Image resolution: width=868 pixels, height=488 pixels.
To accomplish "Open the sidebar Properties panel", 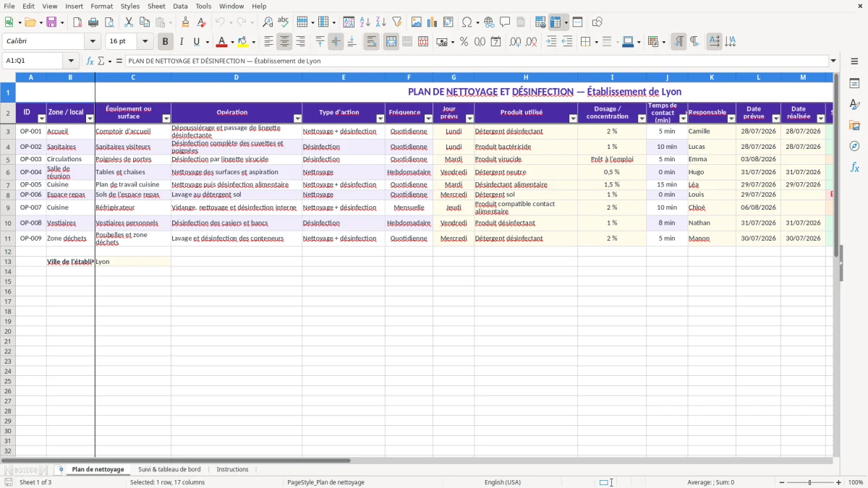I will 854,83.
